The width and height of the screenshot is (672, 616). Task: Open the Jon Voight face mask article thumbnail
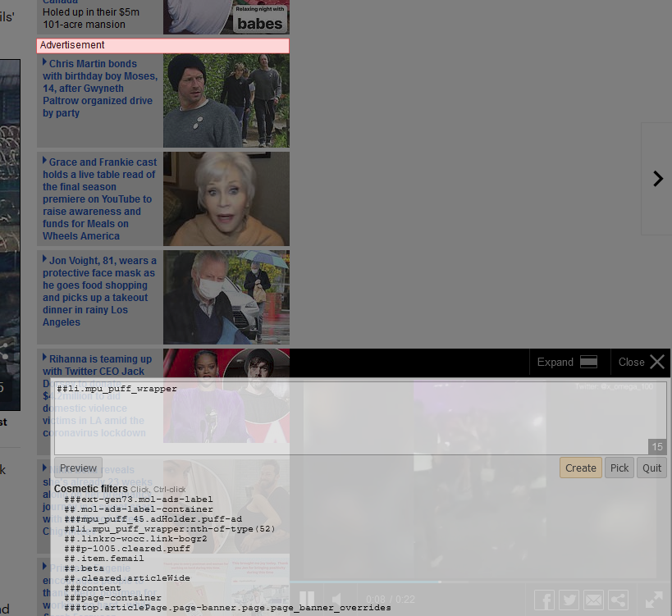(226, 297)
